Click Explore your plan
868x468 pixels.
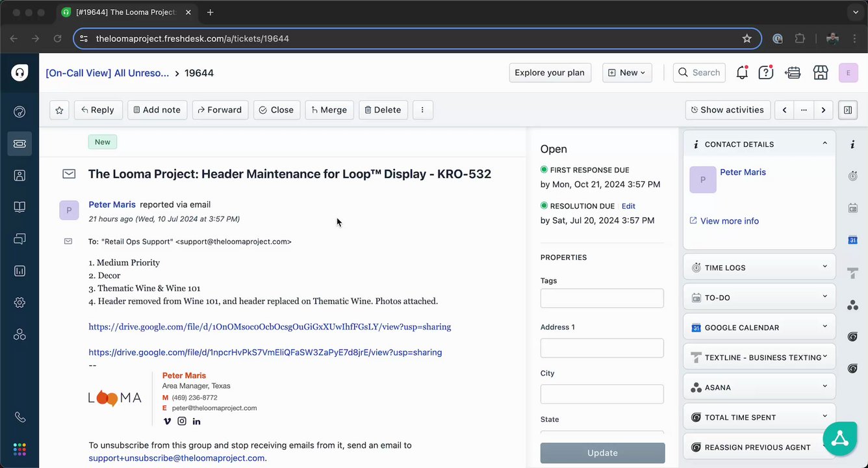550,73
